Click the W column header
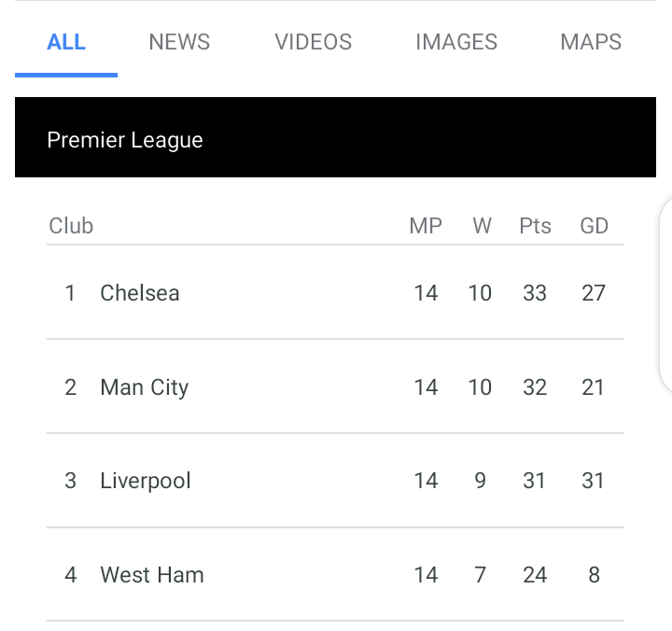 (483, 226)
